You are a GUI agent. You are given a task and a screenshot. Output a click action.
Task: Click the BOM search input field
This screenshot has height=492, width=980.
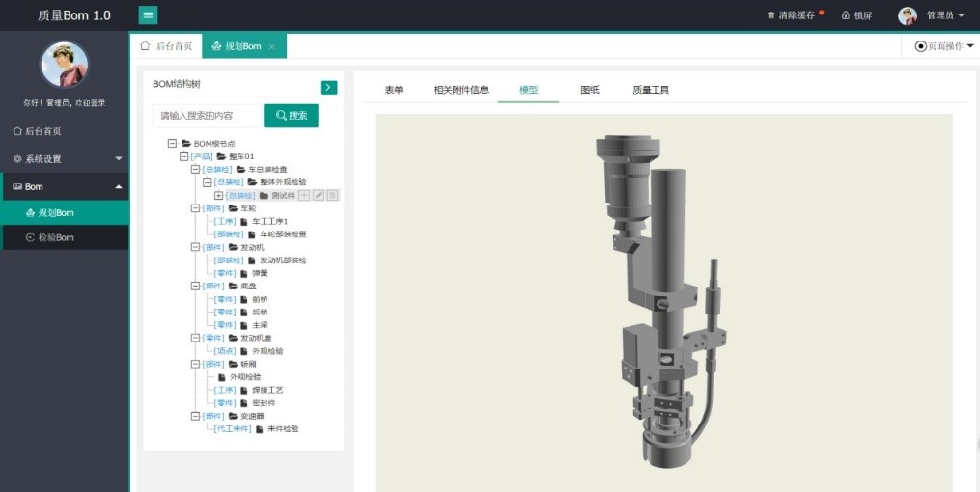(x=207, y=116)
